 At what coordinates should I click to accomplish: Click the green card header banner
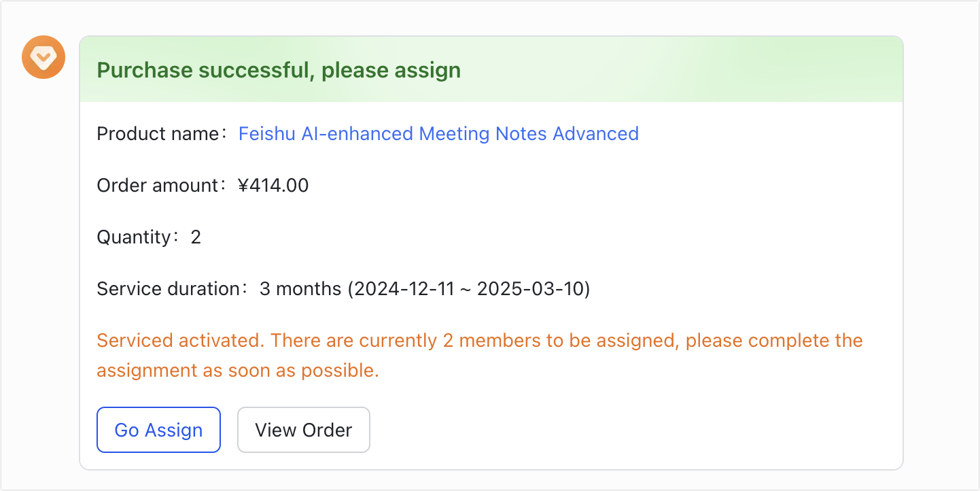(491, 69)
